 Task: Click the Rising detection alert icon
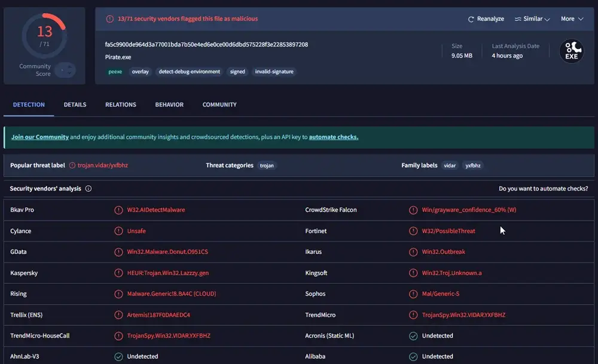118,294
